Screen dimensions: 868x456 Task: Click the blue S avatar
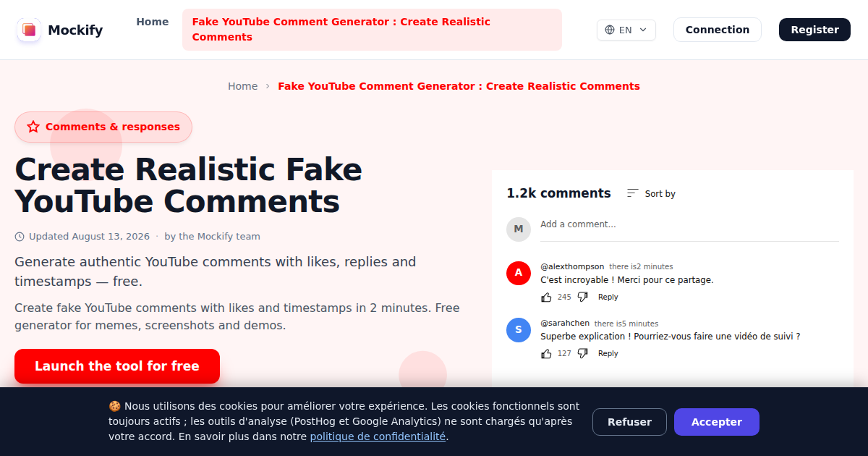click(x=519, y=330)
